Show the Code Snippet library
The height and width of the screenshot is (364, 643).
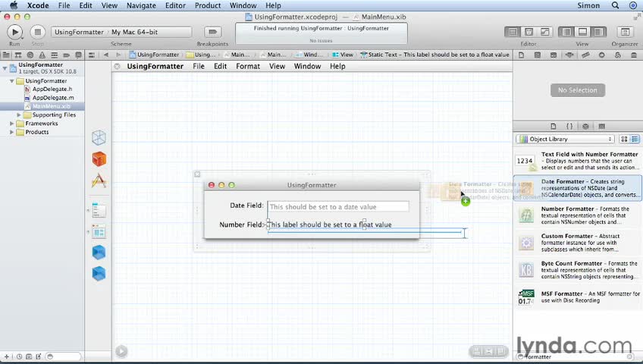click(569, 126)
